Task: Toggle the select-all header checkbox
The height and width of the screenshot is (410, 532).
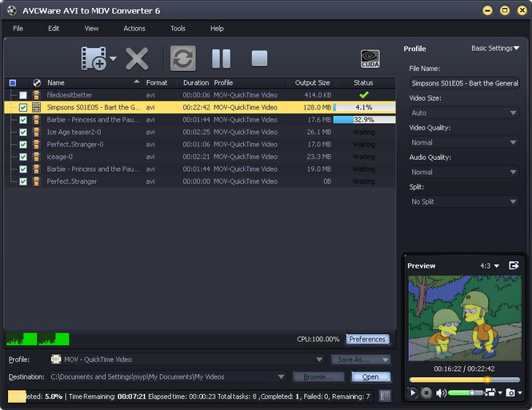Action: 13,82
